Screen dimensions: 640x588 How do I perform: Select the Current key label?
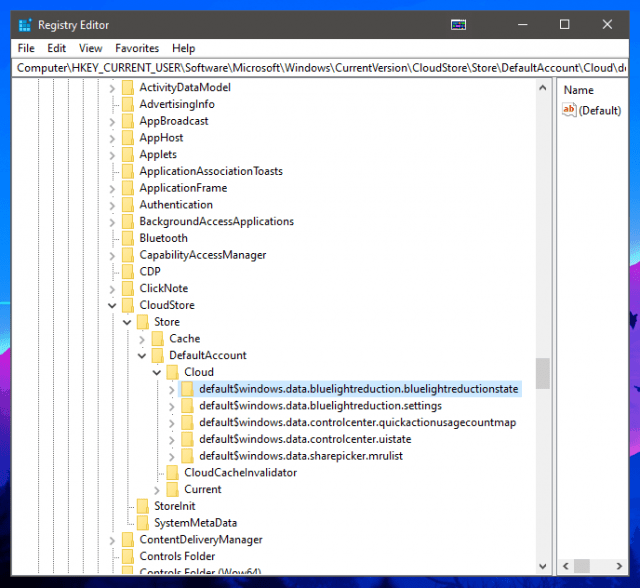[202, 489]
